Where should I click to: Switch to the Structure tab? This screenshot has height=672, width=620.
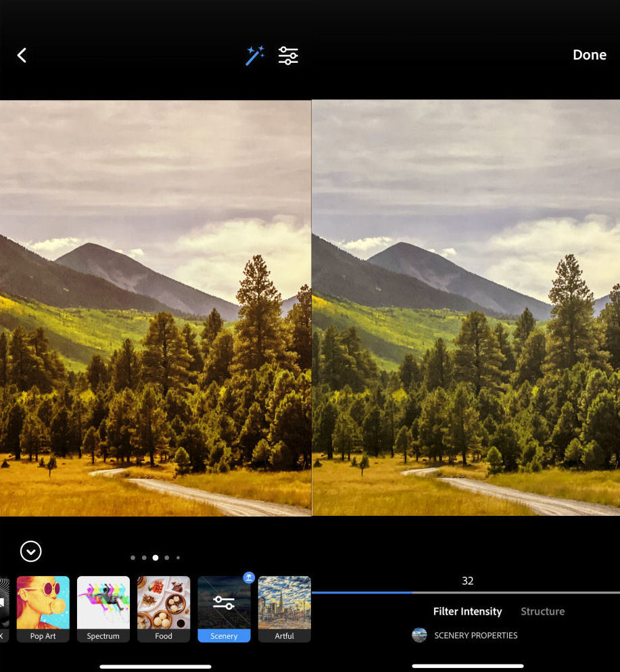[x=542, y=611]
